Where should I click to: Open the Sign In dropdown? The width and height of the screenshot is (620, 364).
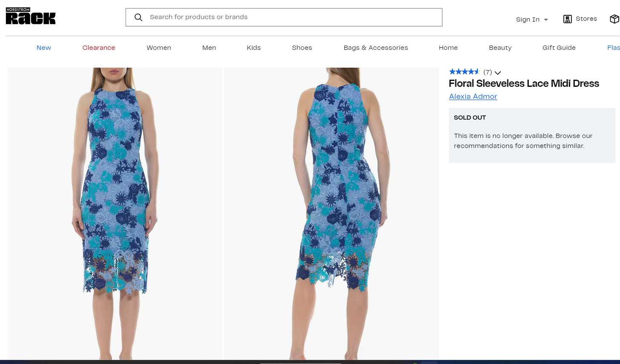click(x=532, y=20)
